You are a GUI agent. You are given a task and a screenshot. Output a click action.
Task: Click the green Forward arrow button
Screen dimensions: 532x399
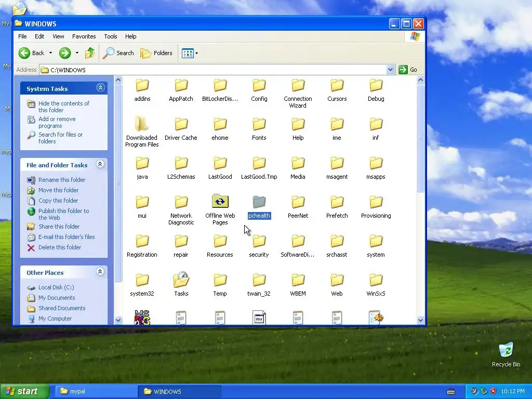pyautogui.click(x=65, y=53)
